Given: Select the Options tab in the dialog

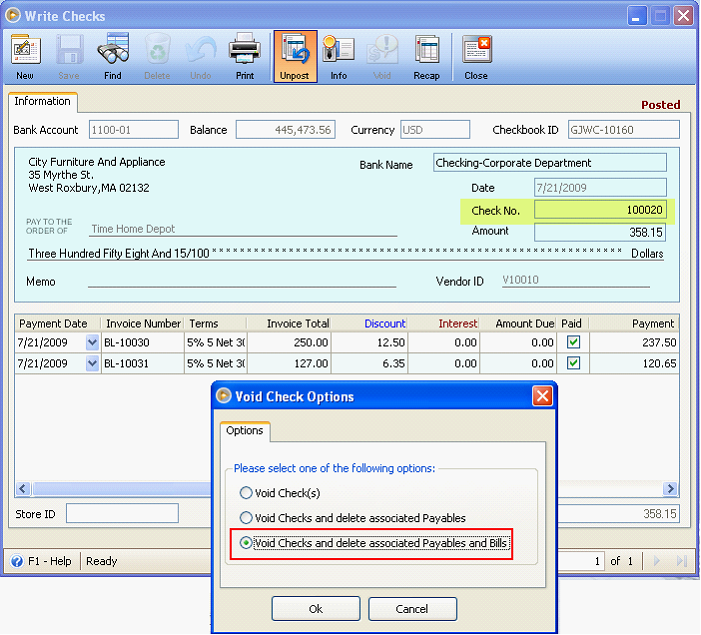Looking at the screenshot, I should (245, 431).
